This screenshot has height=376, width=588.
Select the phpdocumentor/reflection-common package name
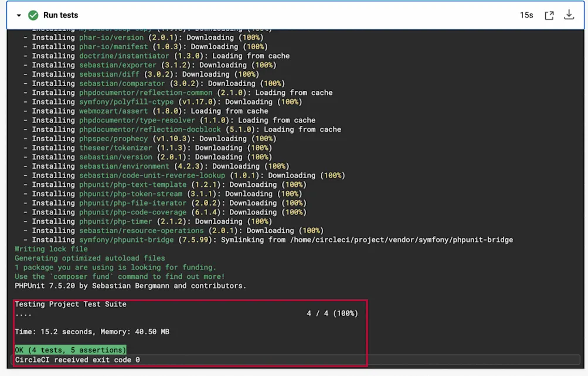pos(145,93)
